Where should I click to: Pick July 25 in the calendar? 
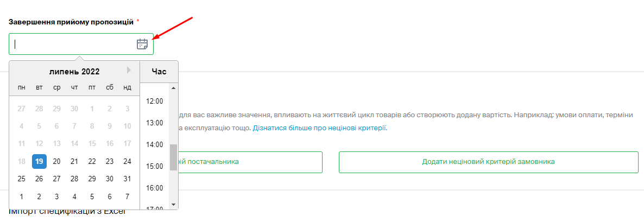tap(22, 179)
